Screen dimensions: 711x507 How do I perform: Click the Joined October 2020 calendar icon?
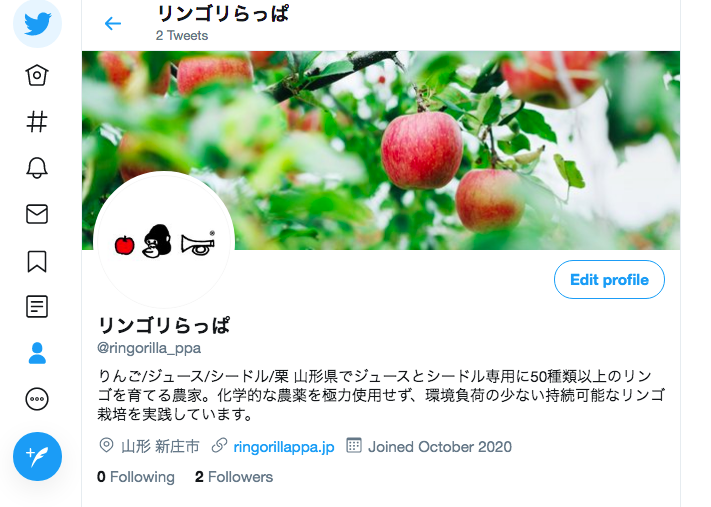click(x=354, y=445)
